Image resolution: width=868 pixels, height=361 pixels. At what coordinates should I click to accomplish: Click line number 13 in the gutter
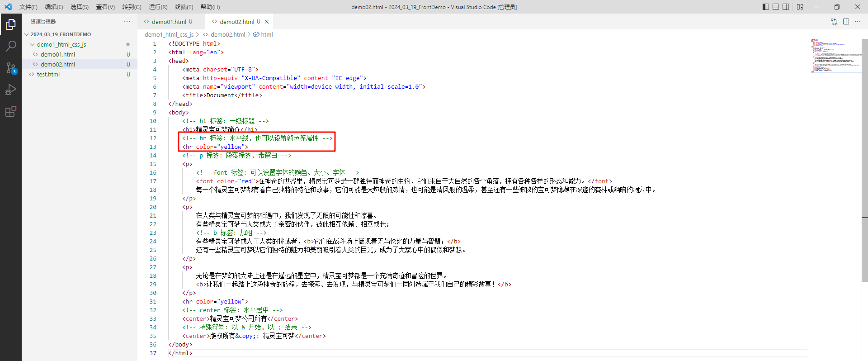coord(153,147)
